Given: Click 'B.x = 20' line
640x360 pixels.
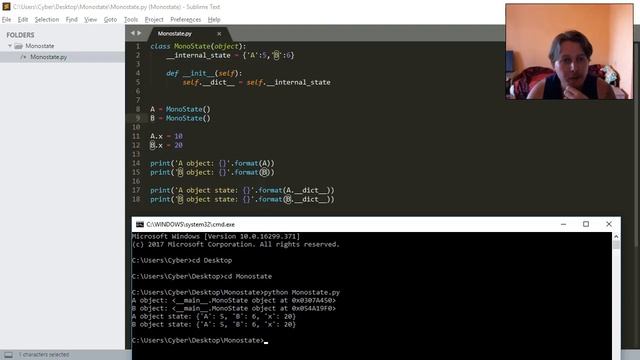Looking at the screenshot, I should [x=166, y=145].
